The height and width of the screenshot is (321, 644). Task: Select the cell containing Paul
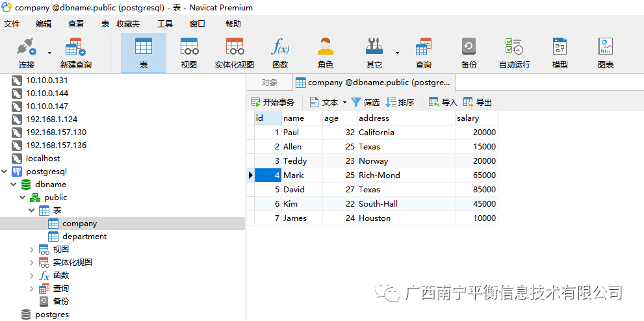coord(302,132)
